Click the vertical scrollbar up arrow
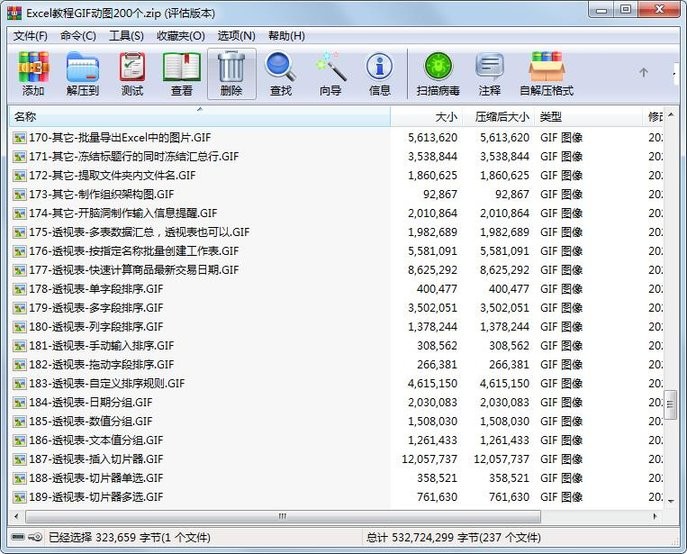687x554 pixels. [x=671, y=115]
